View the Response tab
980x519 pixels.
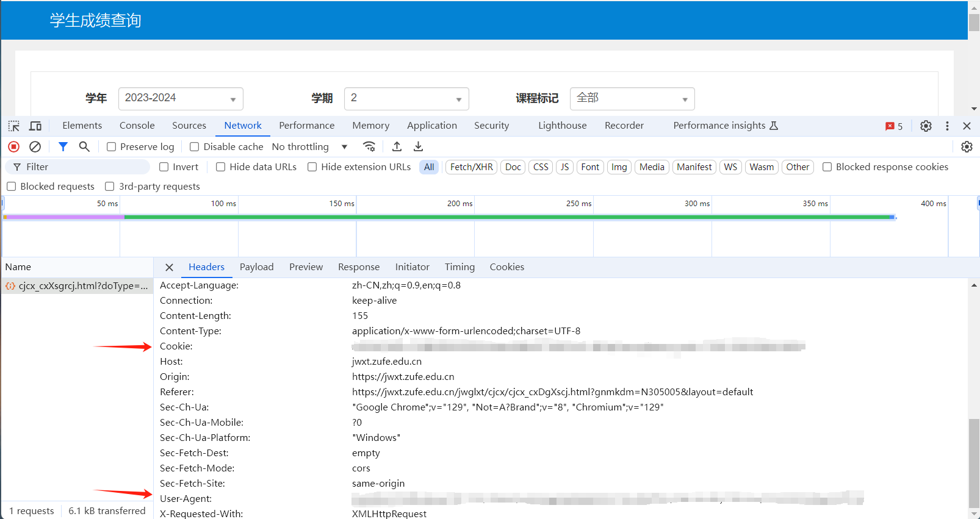(x=359, y=267)
